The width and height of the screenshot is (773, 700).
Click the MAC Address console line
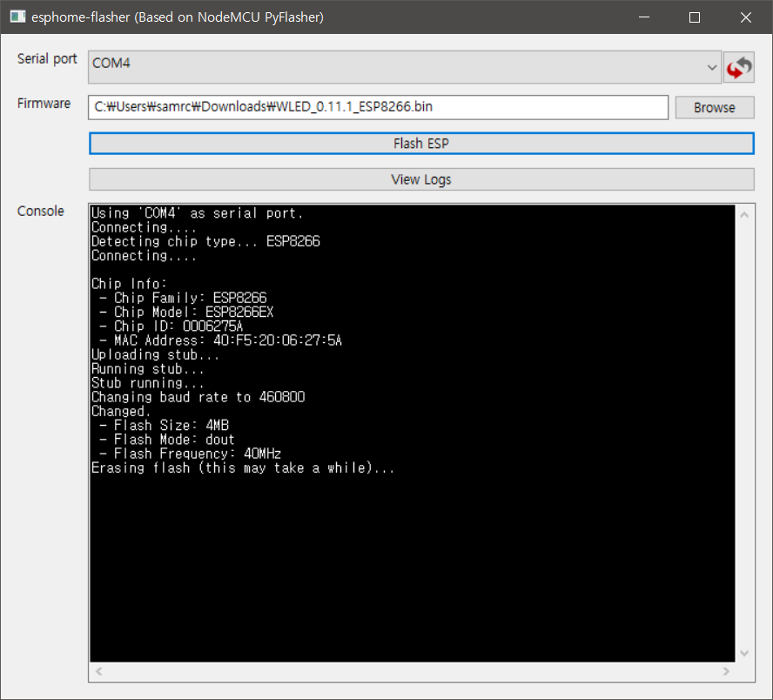tap(220, 340)
